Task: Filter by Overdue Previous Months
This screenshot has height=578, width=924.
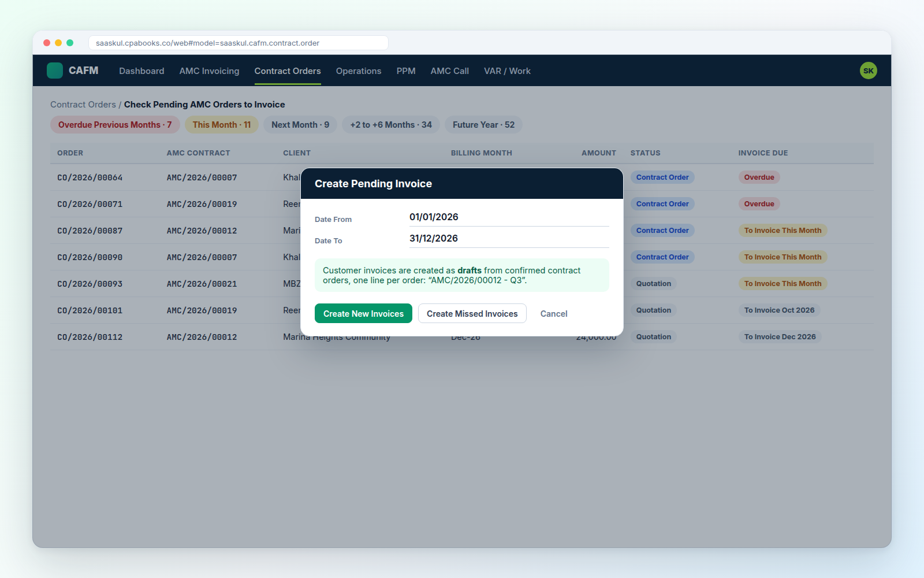Action: 115,125
